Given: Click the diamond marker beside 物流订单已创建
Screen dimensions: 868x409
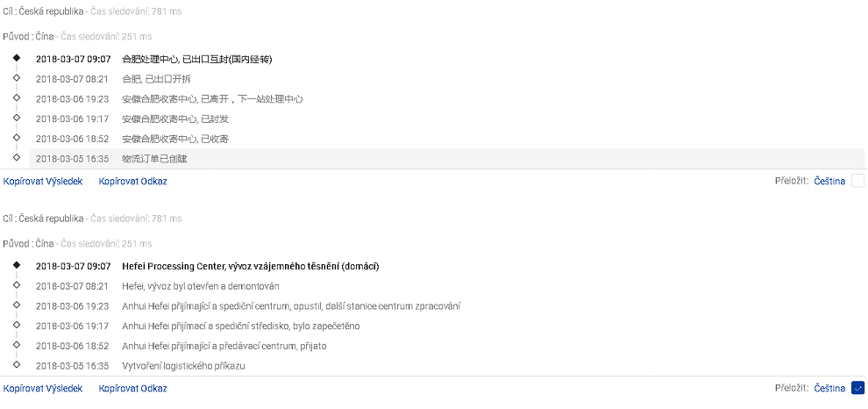Looking at the screenshot, I should (x=16, y=158).
